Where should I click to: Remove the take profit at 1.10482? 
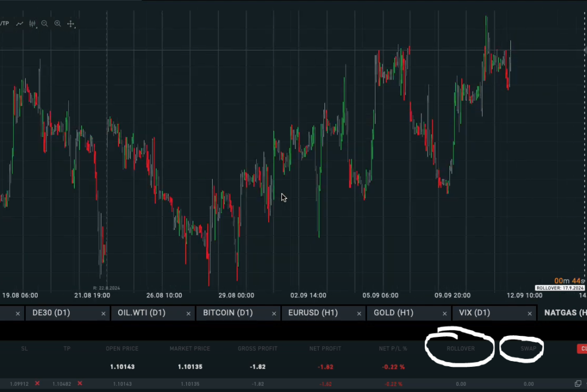coord(80,383)
